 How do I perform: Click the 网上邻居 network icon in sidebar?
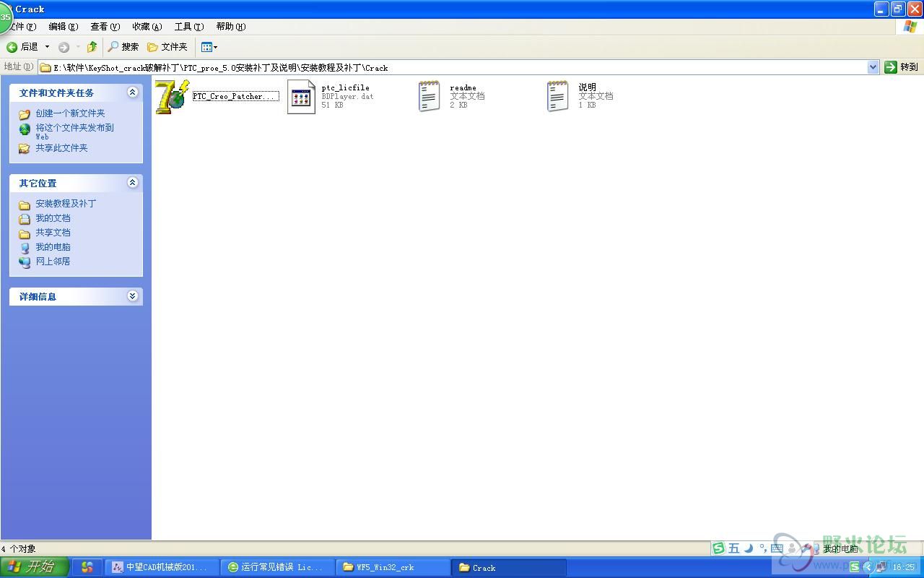click(x=25, y=262)
